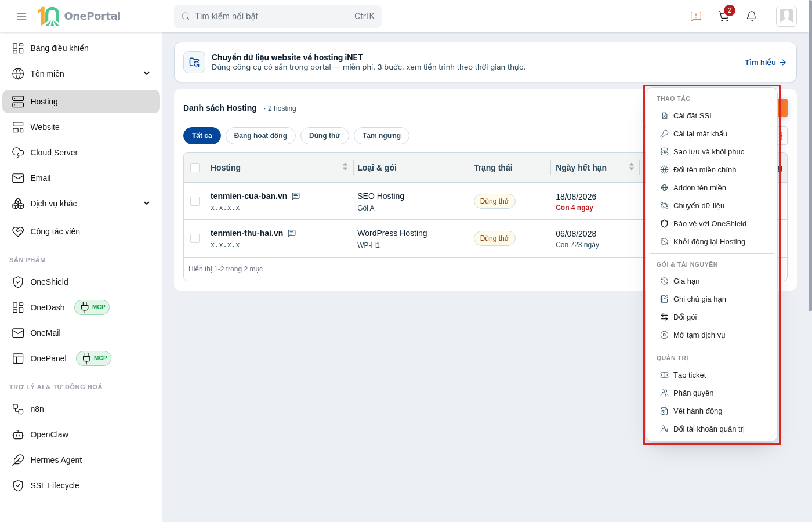The height and width of the screenshot is (522, 812).
Task: Tick the select-all checkbox in table header
Action: pos(195,168)
